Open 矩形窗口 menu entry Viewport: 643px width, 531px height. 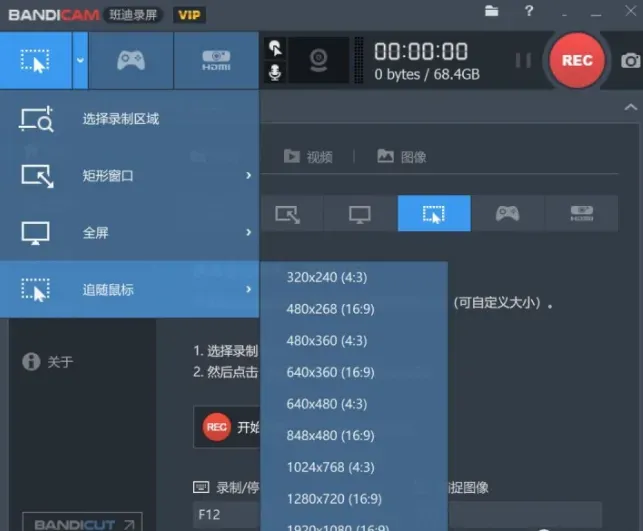[130, 176]
